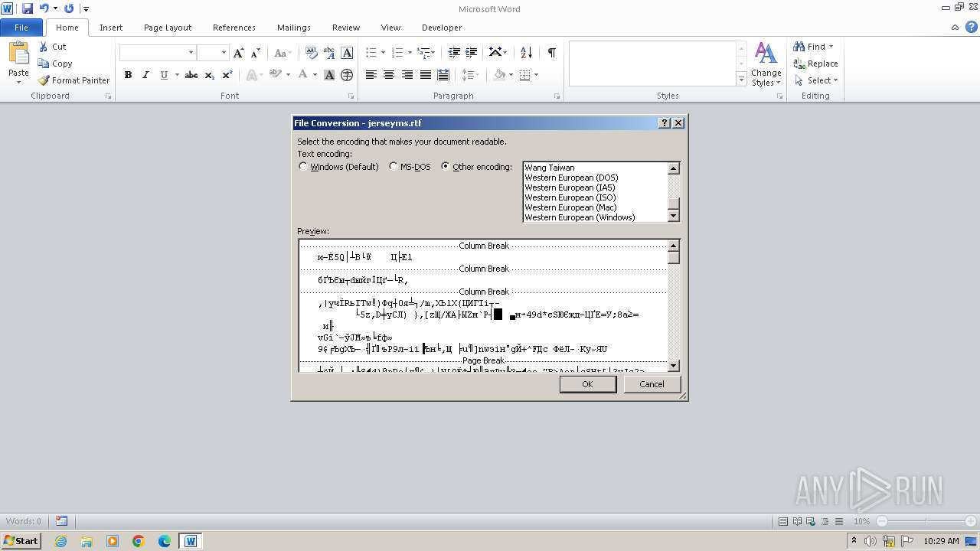Open the File tab
Viewport: 980px width, 551px height.
pos(21,28)
